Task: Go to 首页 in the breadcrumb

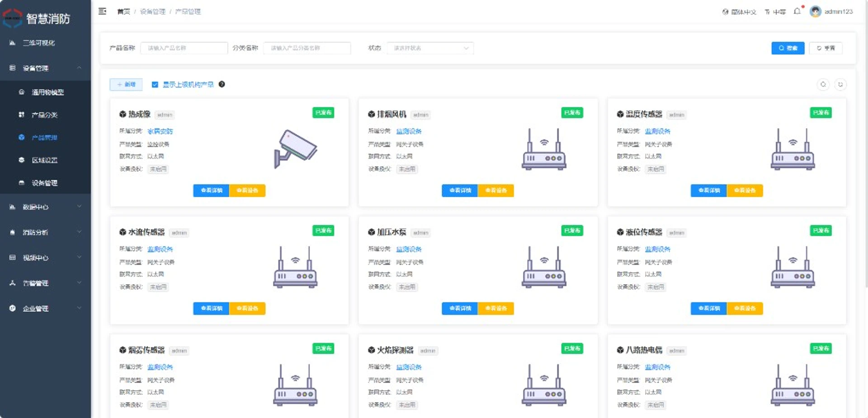Action: click(x=123, y=12)
